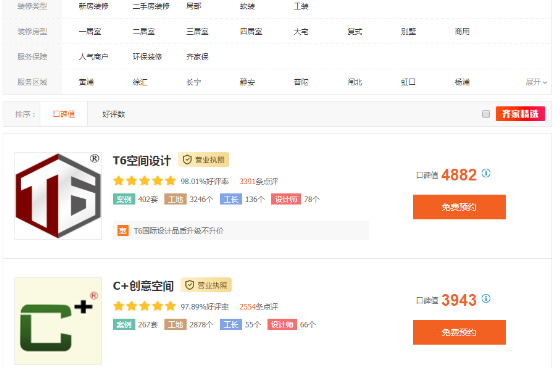Filter by 局部 renovation type
554x368 pixels.
coord(194,6)
